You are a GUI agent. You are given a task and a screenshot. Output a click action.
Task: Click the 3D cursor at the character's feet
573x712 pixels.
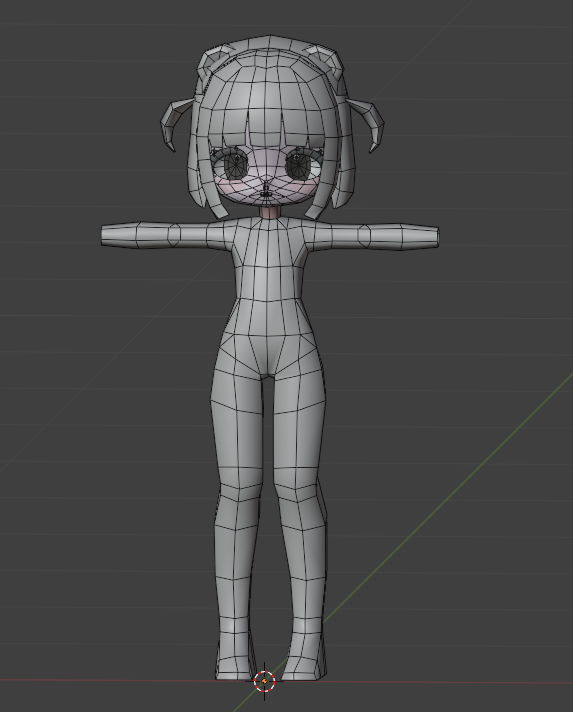(x=264, y=681)
